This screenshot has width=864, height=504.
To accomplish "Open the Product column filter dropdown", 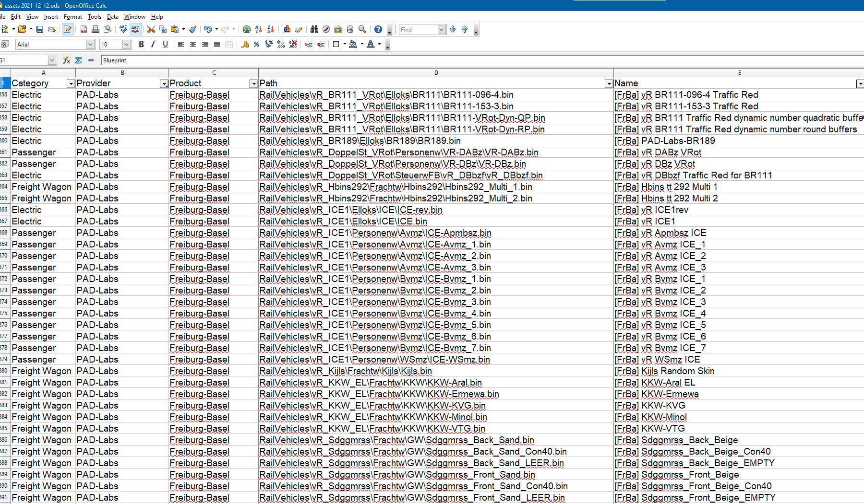I will click(254, 84).
